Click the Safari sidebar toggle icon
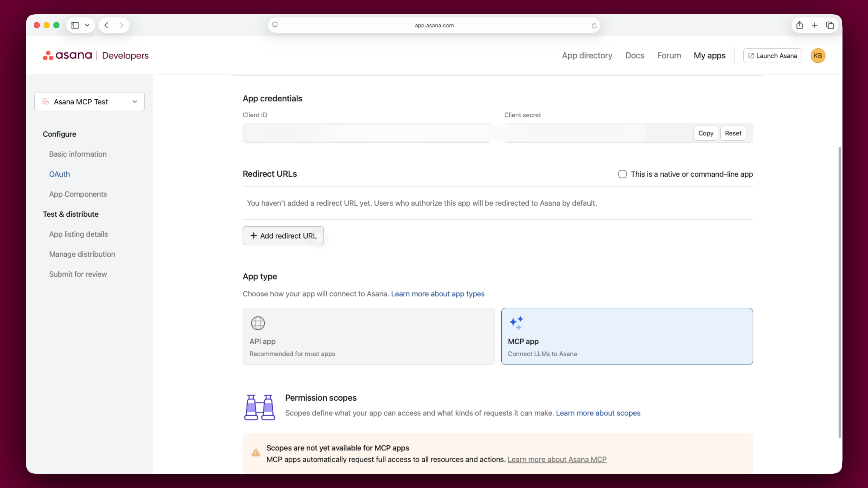The width and height of the screenshot is (868, 488). click(75, 25)
